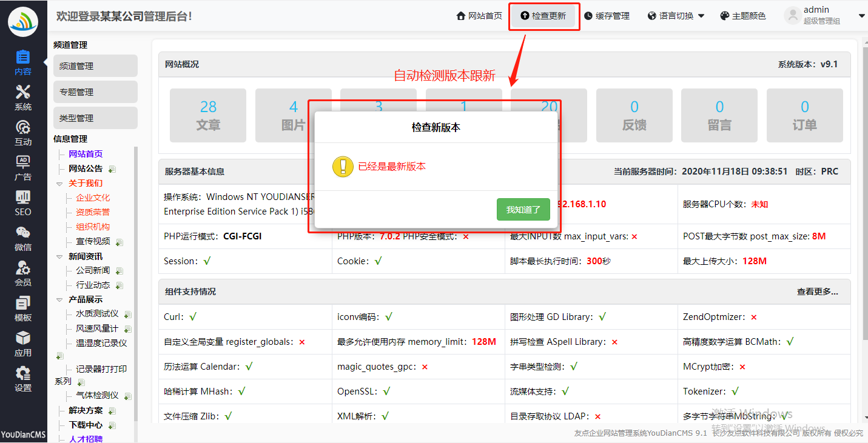Click the 检查更新 toolbar item
The width and height of the screenshot is (868, 443).
point(543,16)
